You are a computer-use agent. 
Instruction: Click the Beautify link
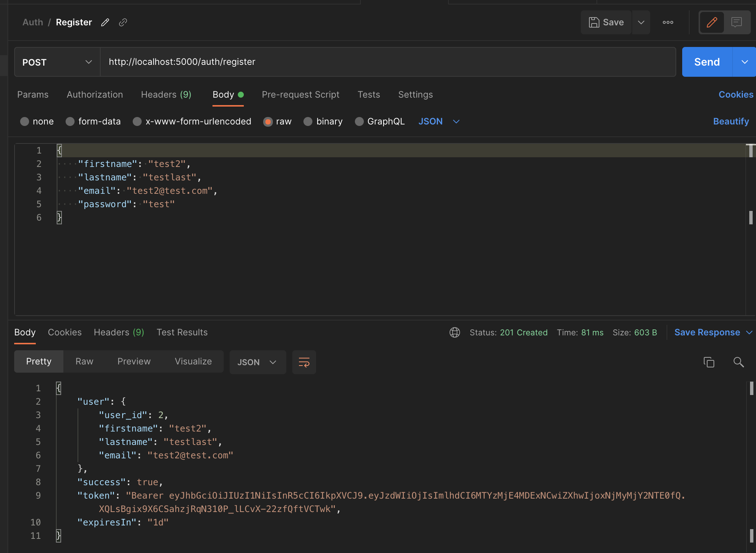(x=731, y=121)
